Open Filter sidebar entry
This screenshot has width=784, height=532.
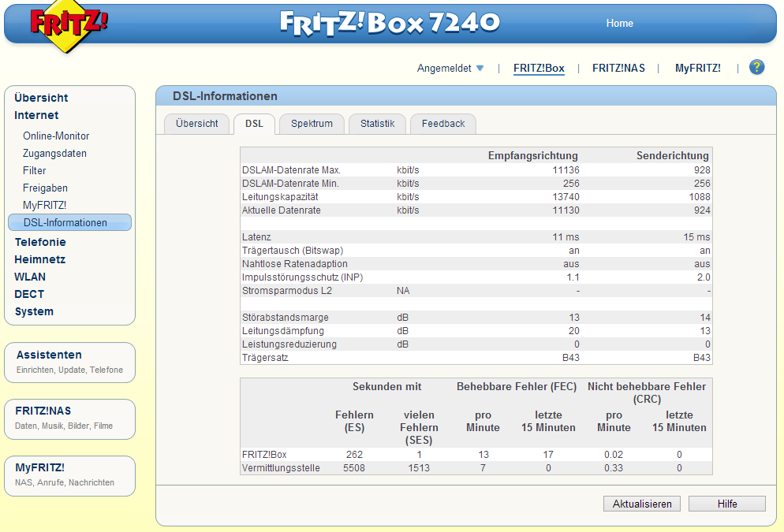point(34,171)
